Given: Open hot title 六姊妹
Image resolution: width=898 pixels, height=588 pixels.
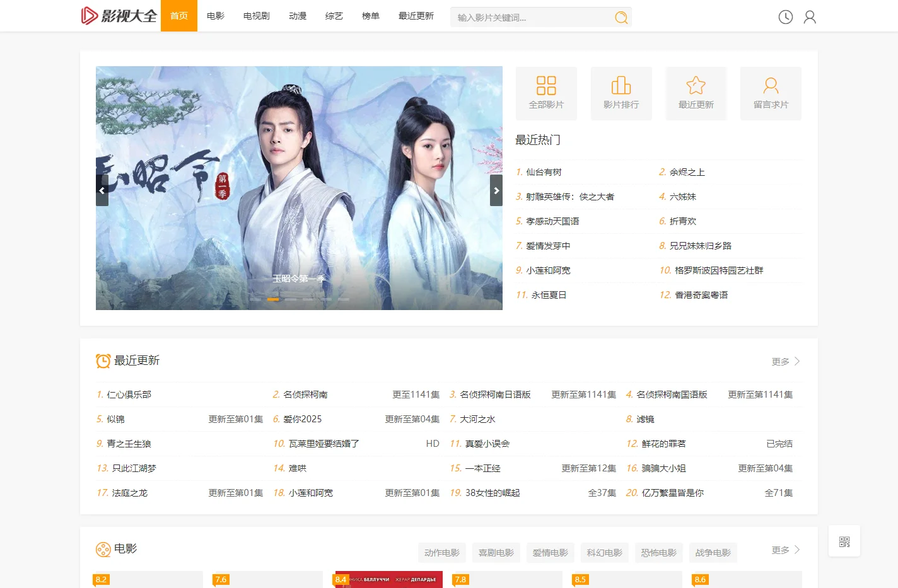Looking at the screenshot, I should point(683,197).
